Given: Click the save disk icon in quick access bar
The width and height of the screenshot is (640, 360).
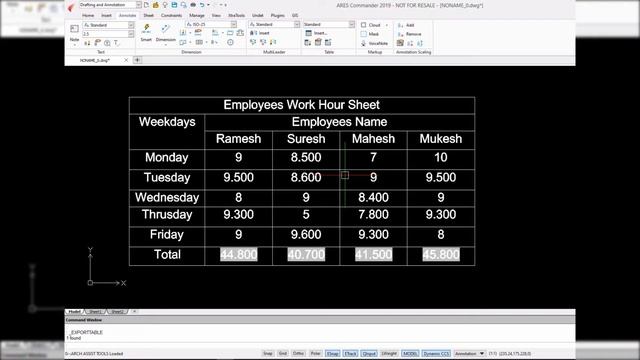Looking at the screenshot, I should click(174, 5).
